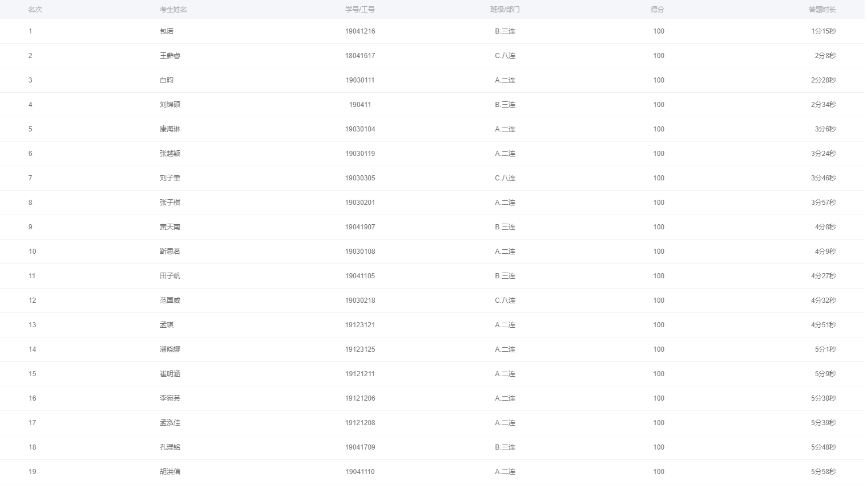Click student ID 19030305

point(360,178)
